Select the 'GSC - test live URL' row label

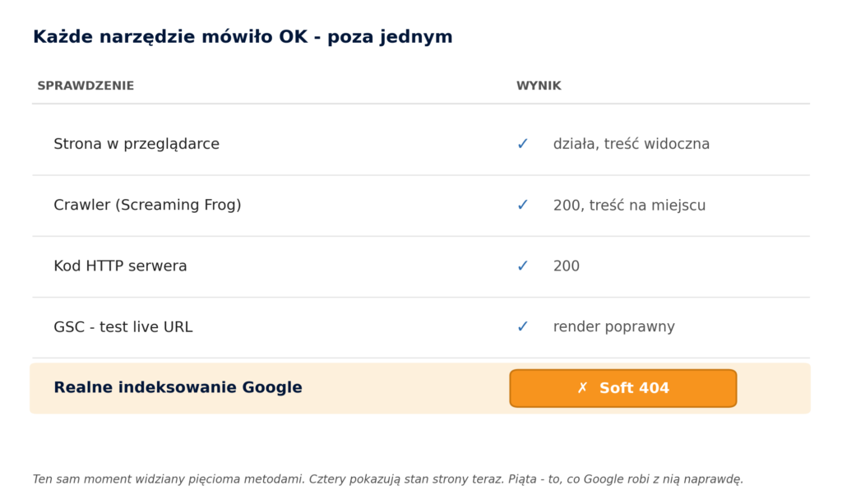point(123,327)
